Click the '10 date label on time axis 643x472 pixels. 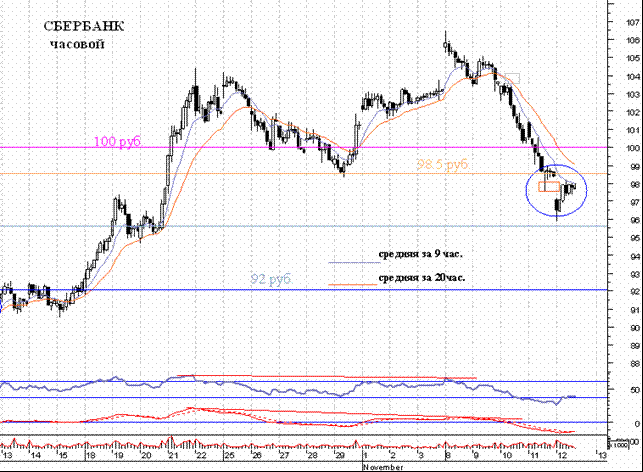(x=506, y=455)
